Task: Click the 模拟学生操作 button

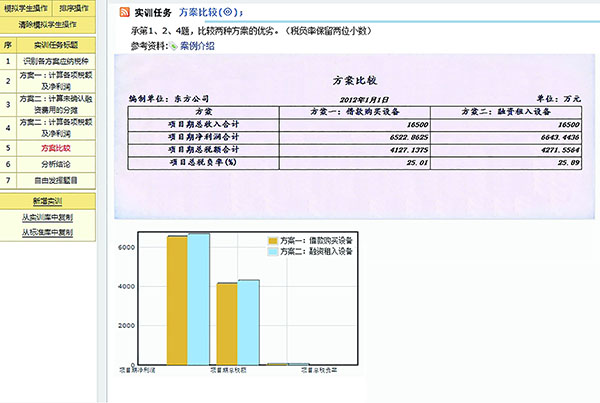Action: point(26,7)
